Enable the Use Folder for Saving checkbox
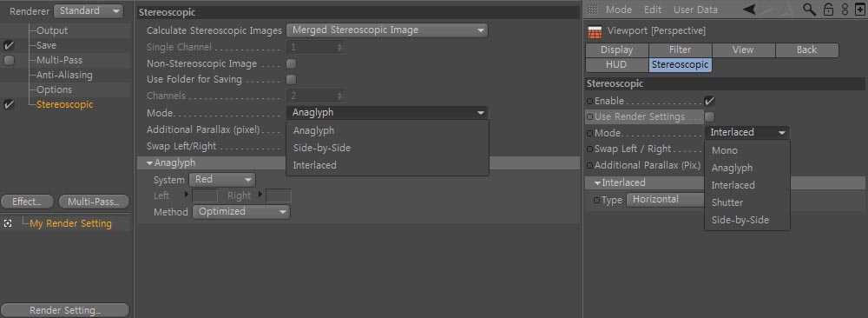Viewport: 868px width, 318px height. point(291,79)
